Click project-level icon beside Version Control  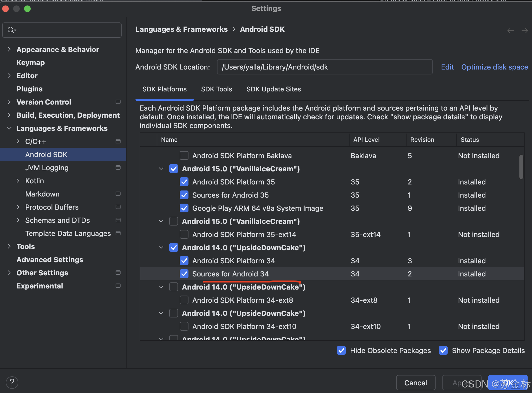click(x=118, y=102)
